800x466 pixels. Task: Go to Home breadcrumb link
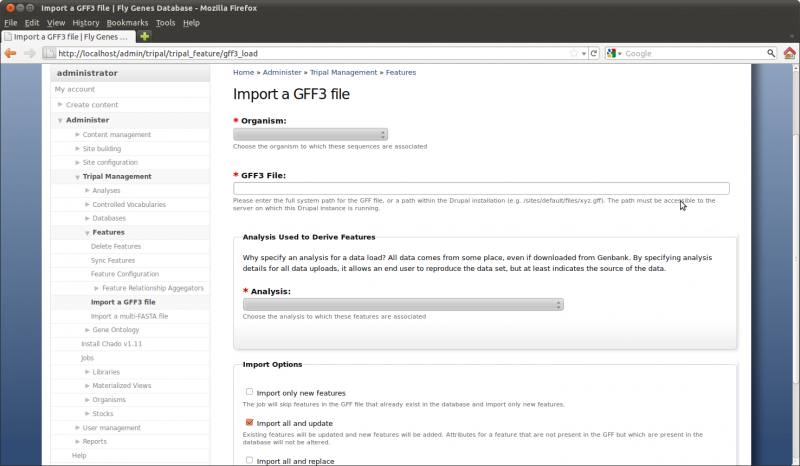coord(243,72)
